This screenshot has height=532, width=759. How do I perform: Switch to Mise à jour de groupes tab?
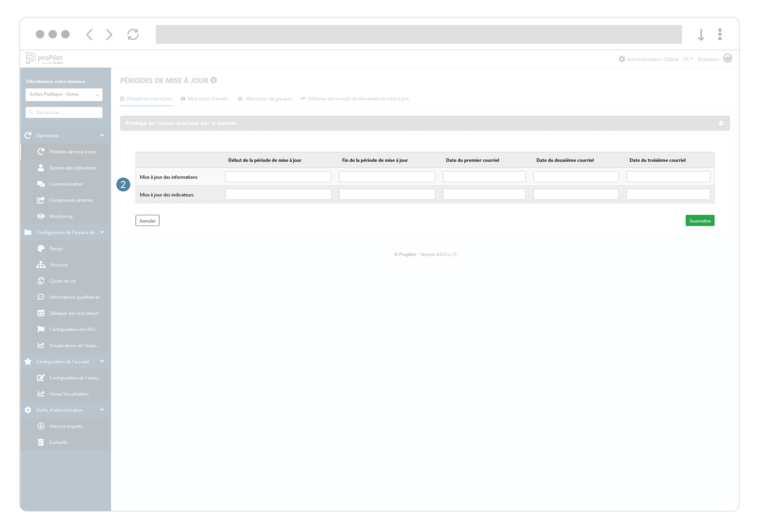pos(265,99)
